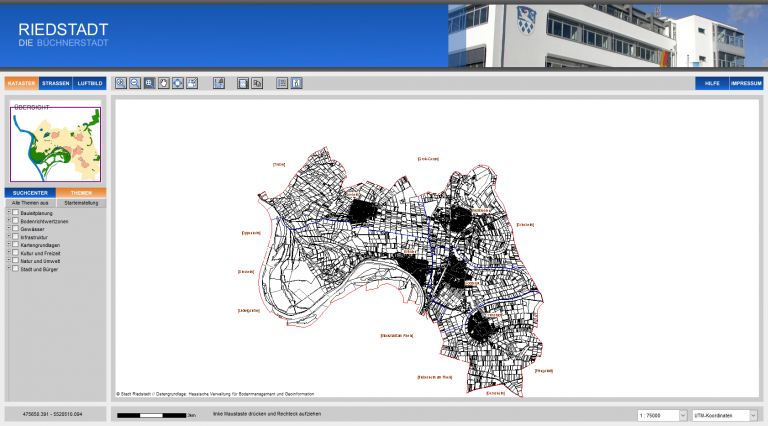Open the redline drawing tool
The image size is (768, 426).
[192, 83]
